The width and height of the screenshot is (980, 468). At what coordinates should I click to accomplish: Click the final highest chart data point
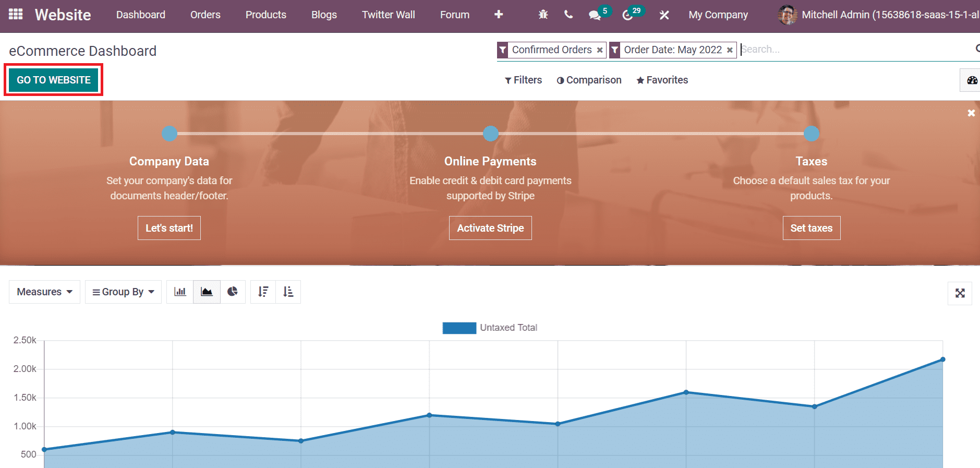click(x=942, y=359)
